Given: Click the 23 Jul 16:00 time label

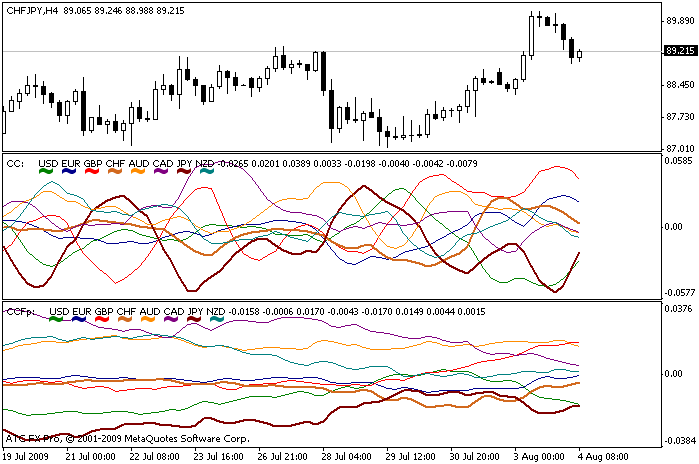Looking at the screenshot, I should (218, 457).
